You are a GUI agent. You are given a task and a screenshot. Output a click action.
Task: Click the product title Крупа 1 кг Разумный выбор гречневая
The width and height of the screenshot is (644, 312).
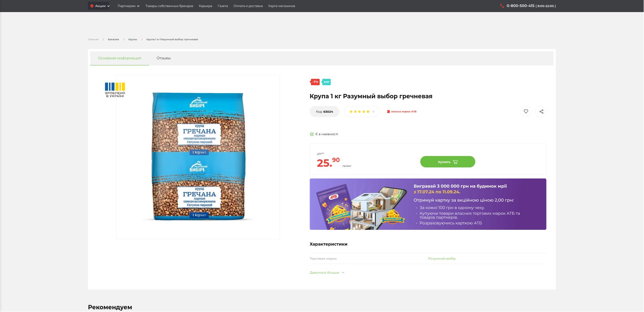[371, 96]
